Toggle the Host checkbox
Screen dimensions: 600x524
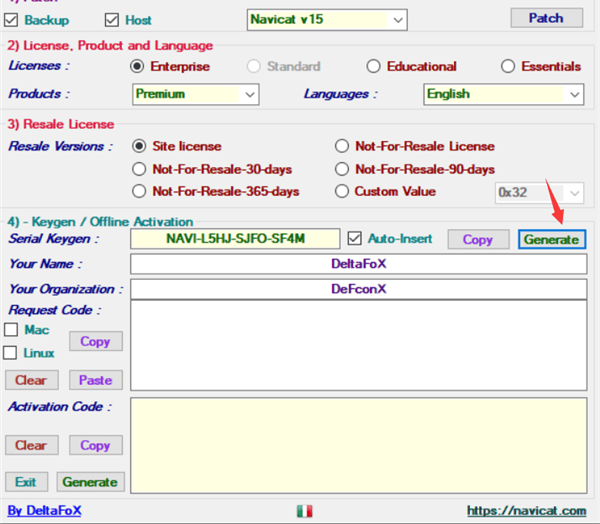[112, 20]
